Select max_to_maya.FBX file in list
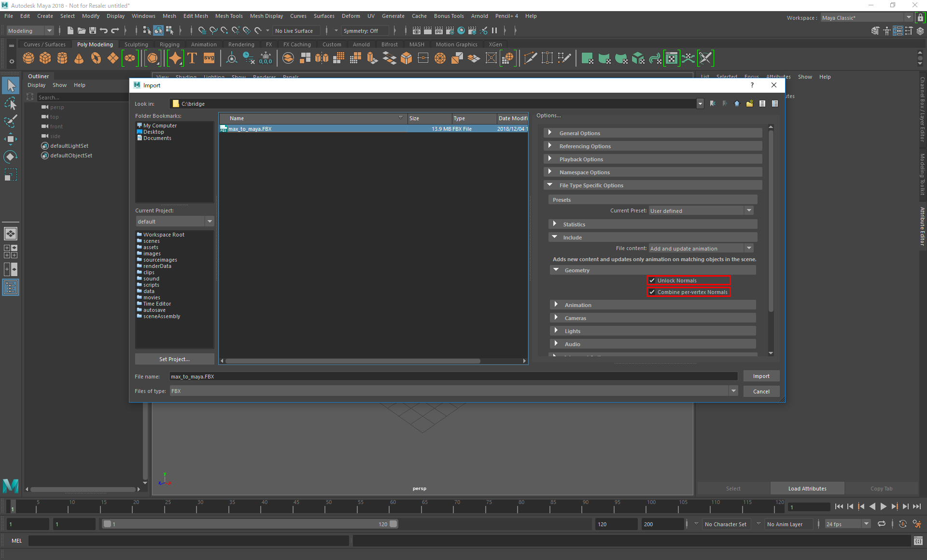Screen dimensions: 927x560 pyautogui.click(x=250, y=129)
